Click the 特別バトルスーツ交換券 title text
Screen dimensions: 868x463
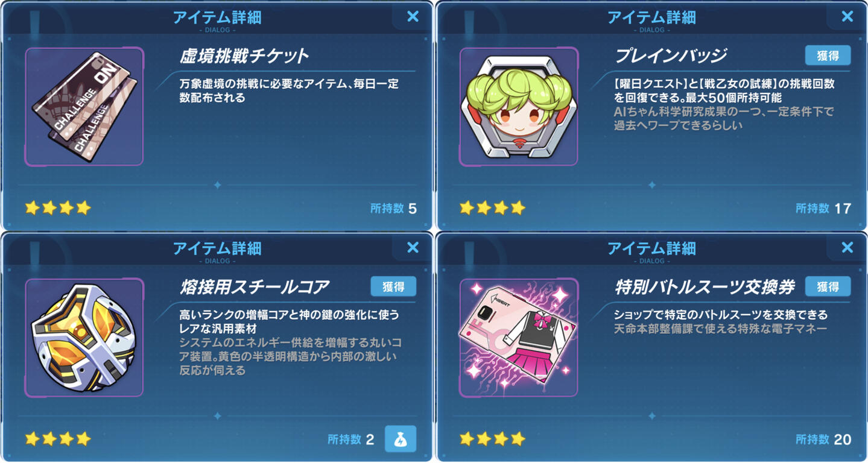(x=705, y=287)
